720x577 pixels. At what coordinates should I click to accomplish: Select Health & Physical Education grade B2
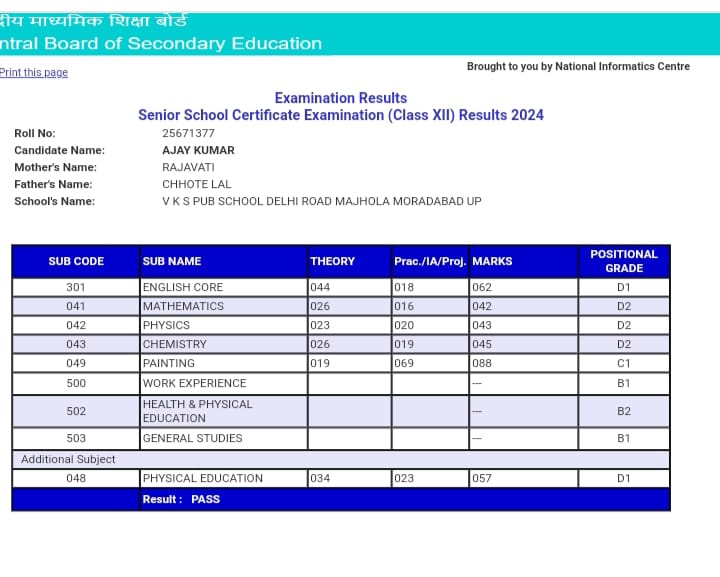624,411
